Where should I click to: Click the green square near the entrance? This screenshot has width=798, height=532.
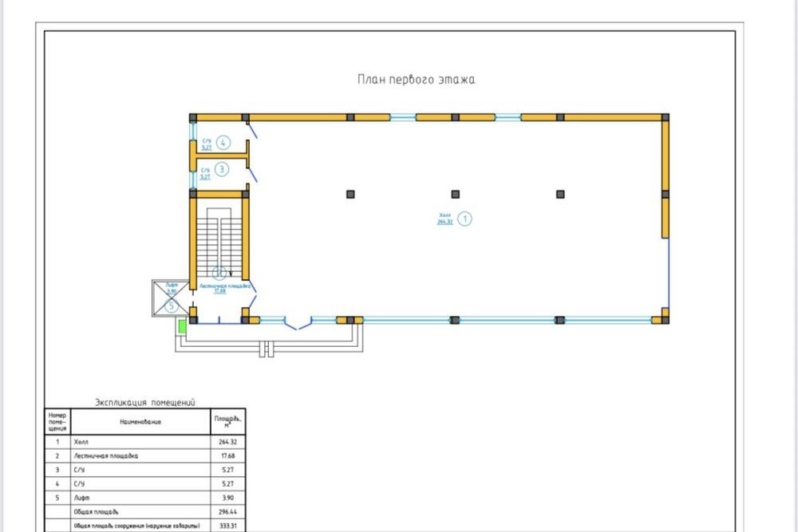[x=182, y=325]
